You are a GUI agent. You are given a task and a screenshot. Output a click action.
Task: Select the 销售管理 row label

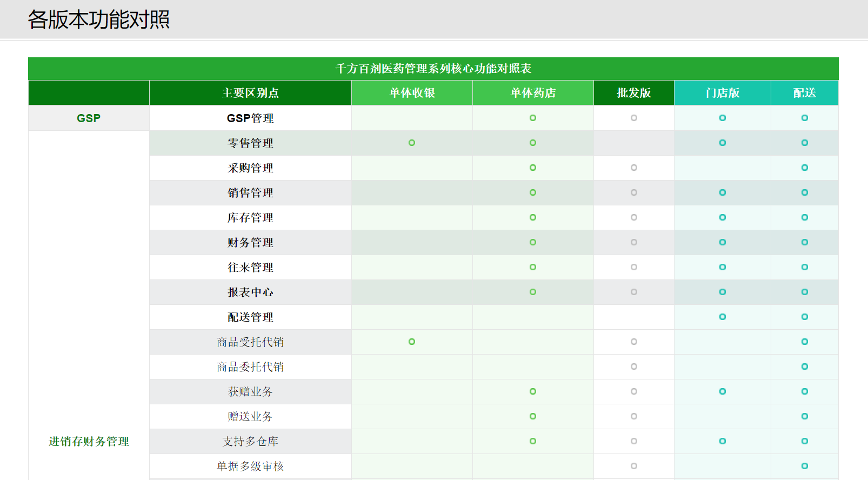coord(250,193)
